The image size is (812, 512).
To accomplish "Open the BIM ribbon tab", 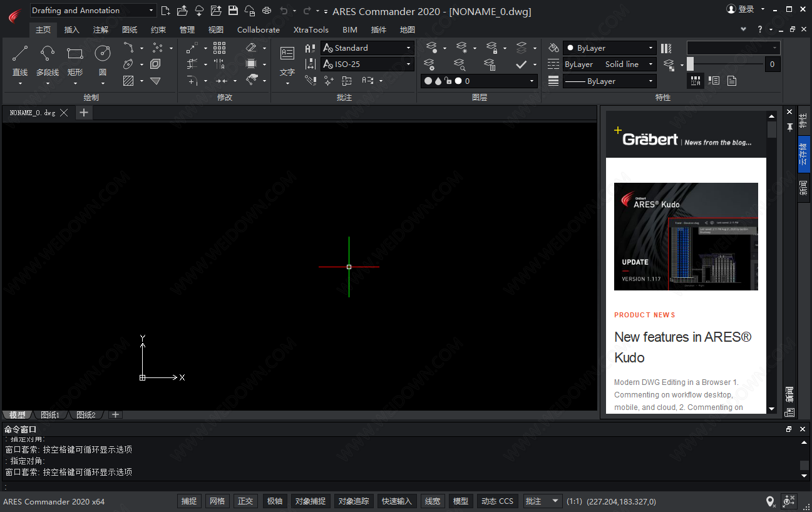I will tap(350, 29).
